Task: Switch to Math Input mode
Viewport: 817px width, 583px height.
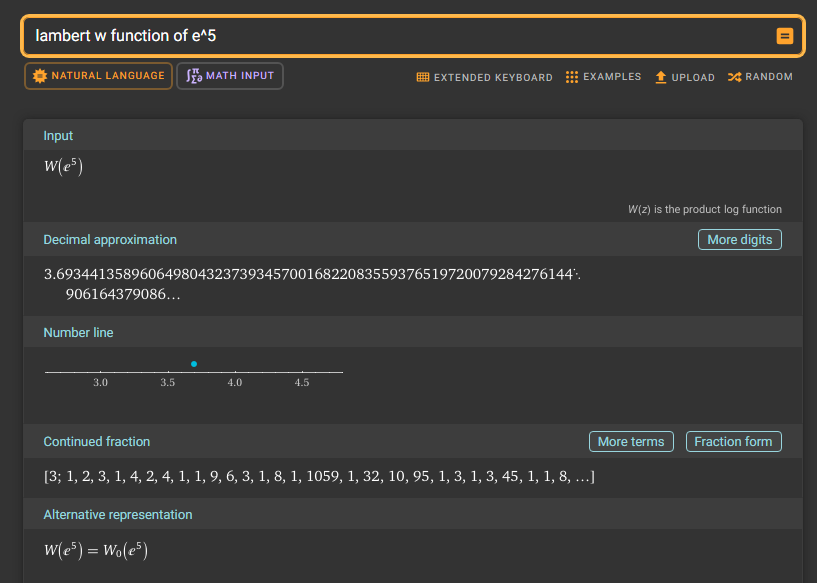Action: point(230,76)
